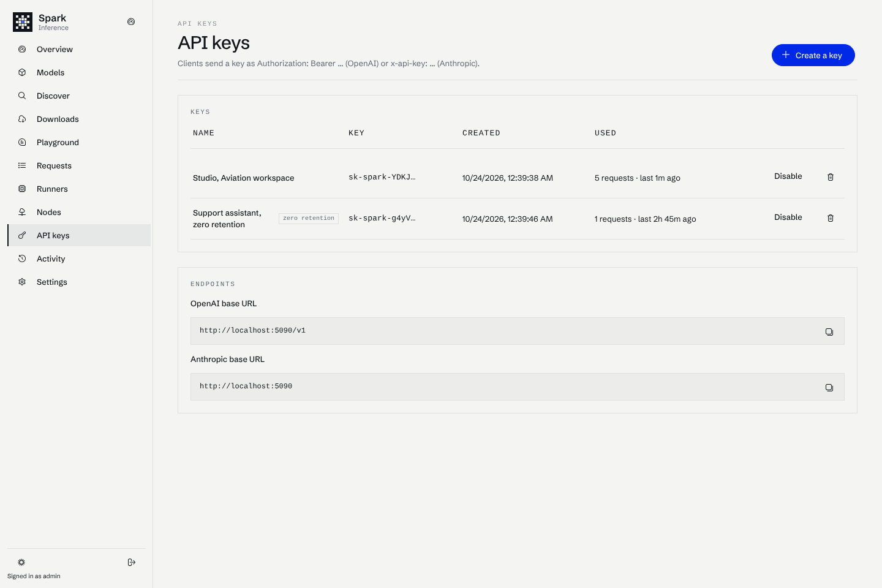Open Settings from sidebar
This screenshot has width=882, height=588.
pyautogui.click(x=79, y=282)
